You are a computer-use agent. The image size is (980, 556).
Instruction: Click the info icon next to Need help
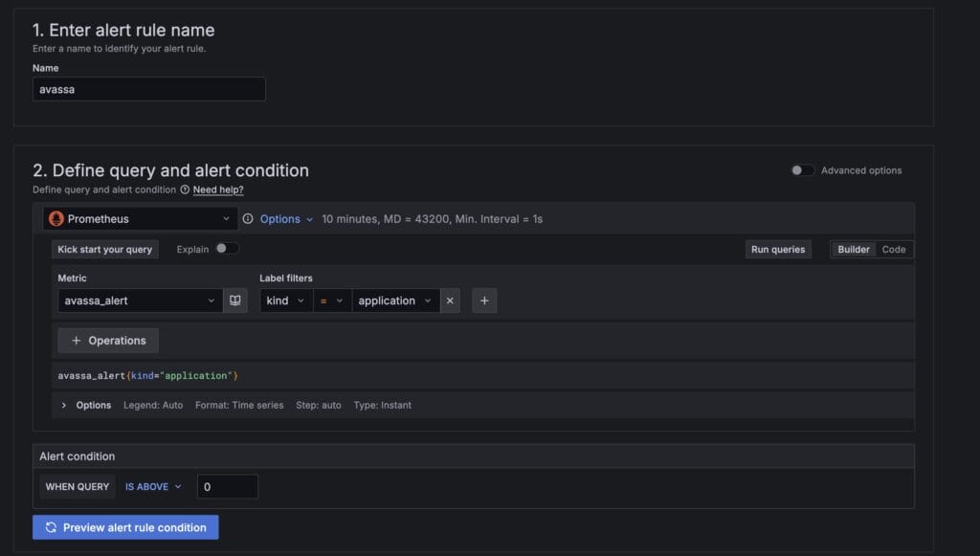pyautogui.click(x=183, y=189)
